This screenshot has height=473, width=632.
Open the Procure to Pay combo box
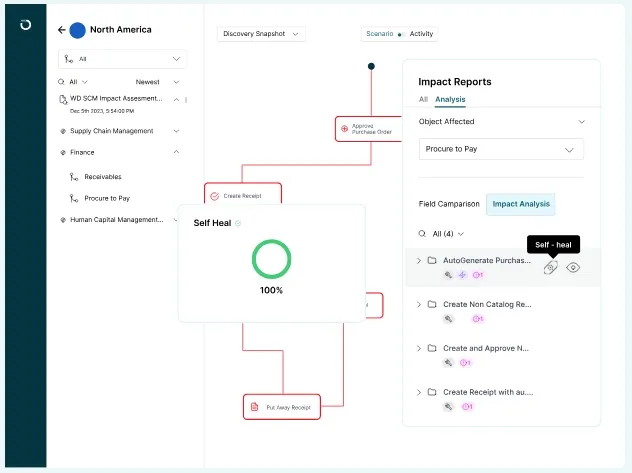[501, 149]
